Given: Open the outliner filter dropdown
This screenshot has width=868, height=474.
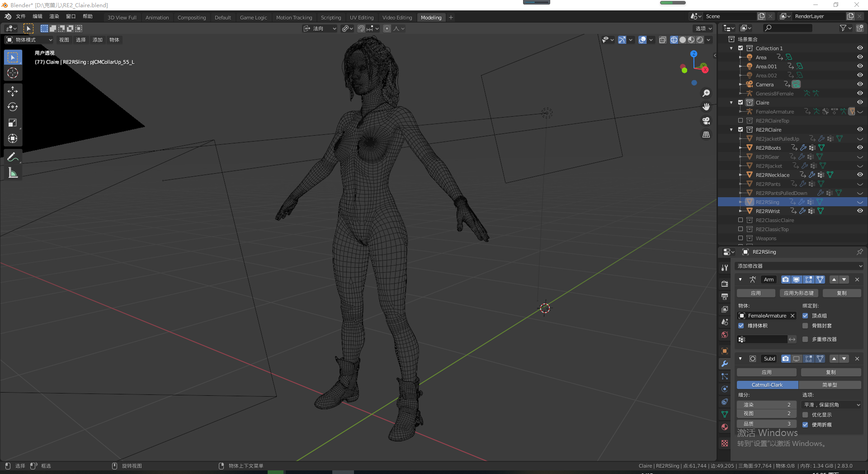Looking at the screenshot, I should click(x=845, y=28).
